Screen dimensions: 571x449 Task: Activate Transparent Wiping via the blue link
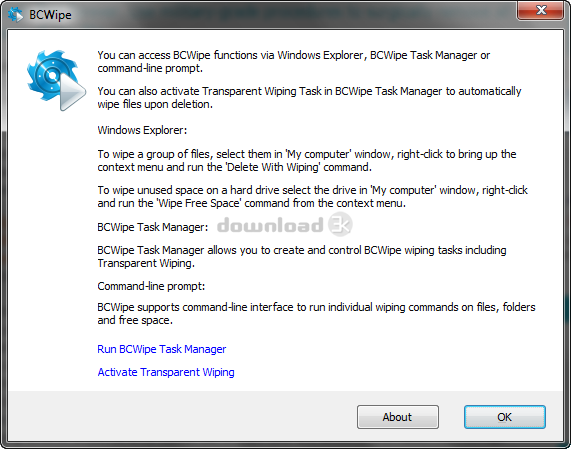click(166, 372)
